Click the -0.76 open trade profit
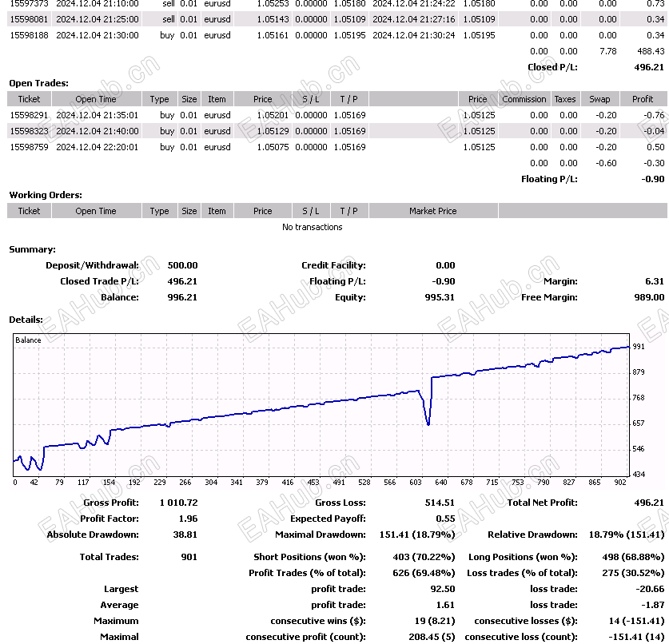669x644 pixels. coord(654,115)
